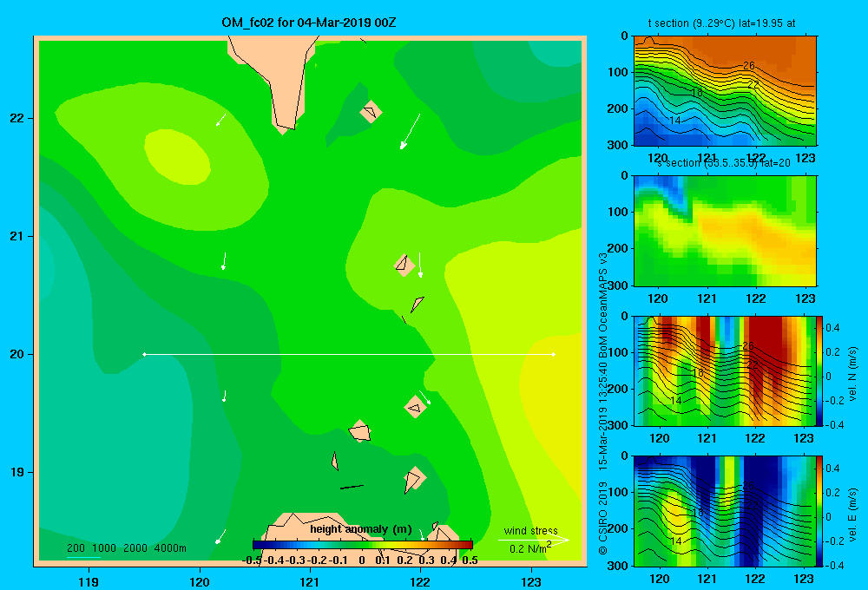The image size is (868, 590).
Task: Click the wind arrow near 20.8N 122E
Action: [420, 265]
